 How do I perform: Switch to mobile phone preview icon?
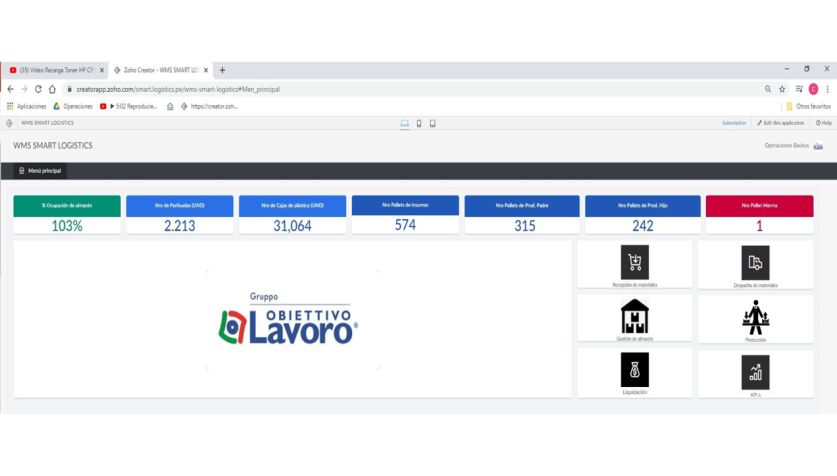pyautogui.click(x=419, y=123)
